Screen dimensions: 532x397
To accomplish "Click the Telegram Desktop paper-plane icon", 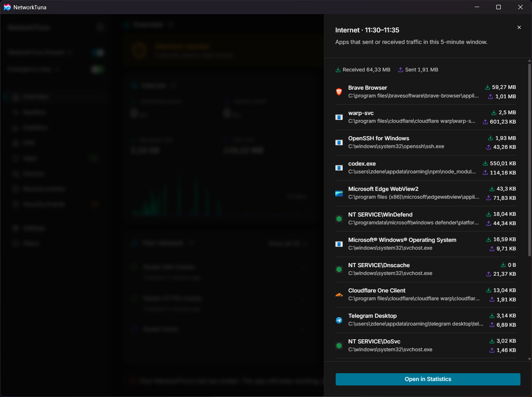I will 339,320.
